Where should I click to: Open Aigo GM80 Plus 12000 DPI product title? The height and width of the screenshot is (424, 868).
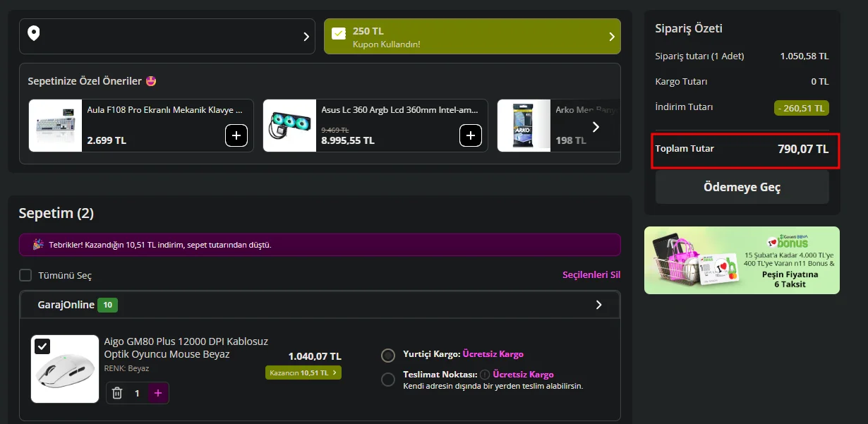pos(186,348)
